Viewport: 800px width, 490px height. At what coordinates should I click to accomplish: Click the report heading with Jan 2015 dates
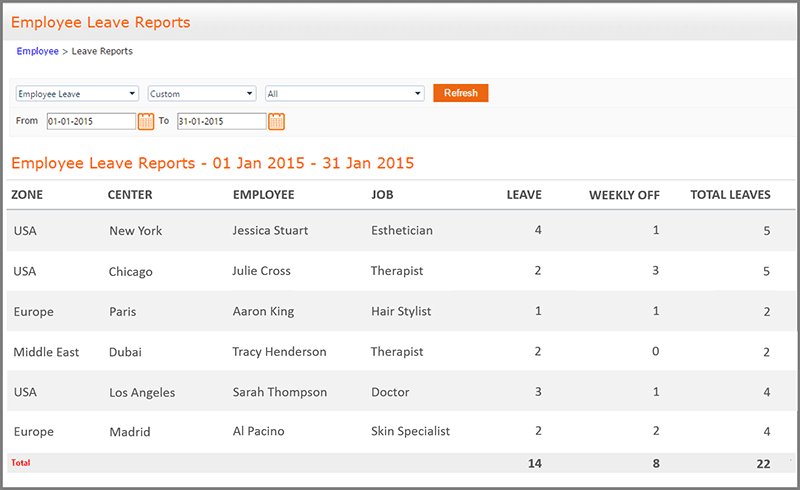tap(212, 163)
